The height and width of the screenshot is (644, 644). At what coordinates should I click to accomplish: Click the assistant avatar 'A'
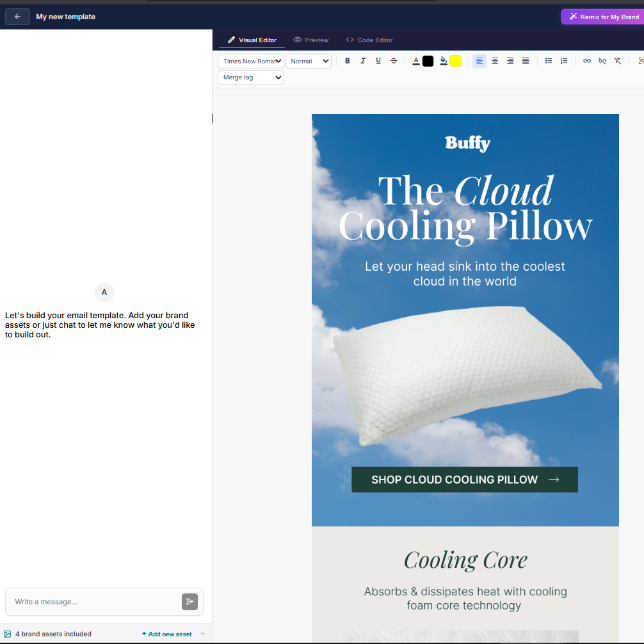click(104, 293)
